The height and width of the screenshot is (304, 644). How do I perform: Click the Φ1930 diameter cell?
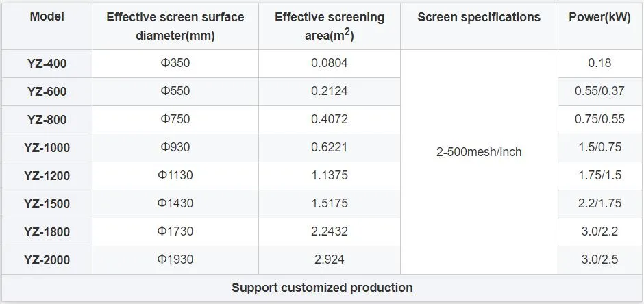coord(175,259)
